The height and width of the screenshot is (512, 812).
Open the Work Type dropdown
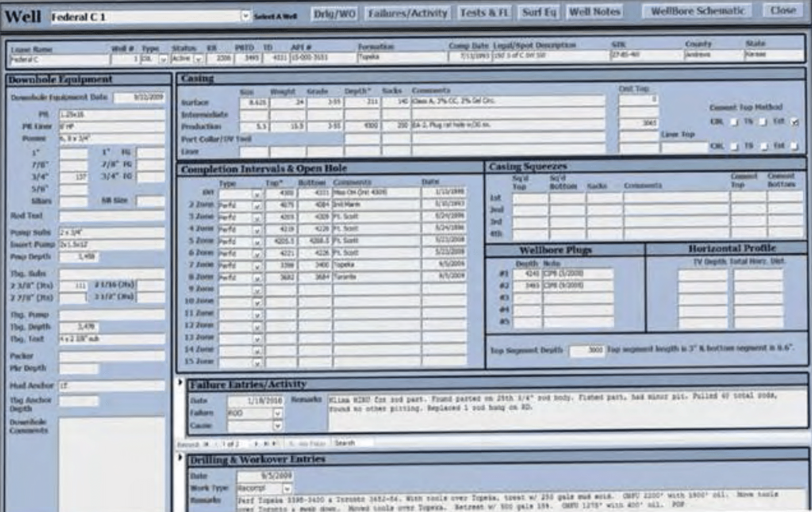point(287,488)
